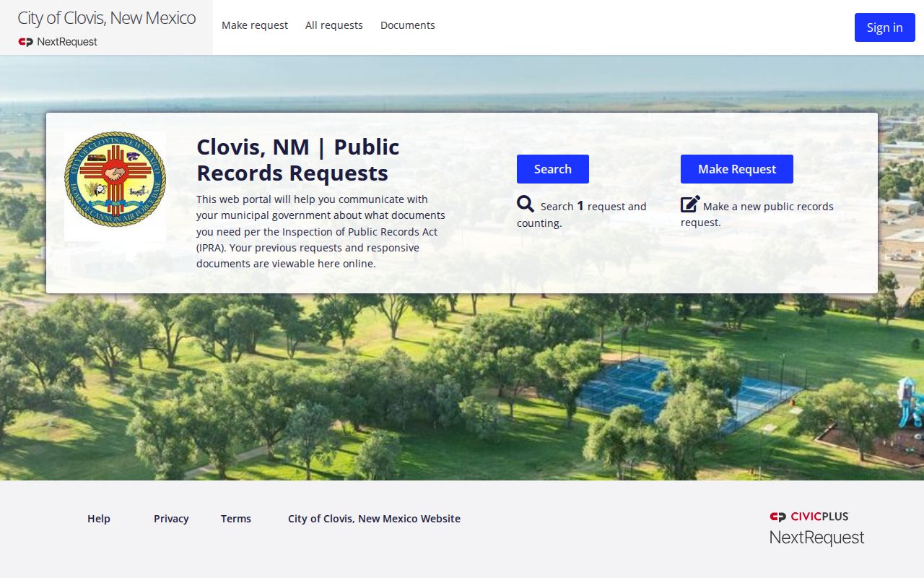The width and height of the screenshot is (924, 578).
Task: Open the Help footer link
Action: (99, 519)
